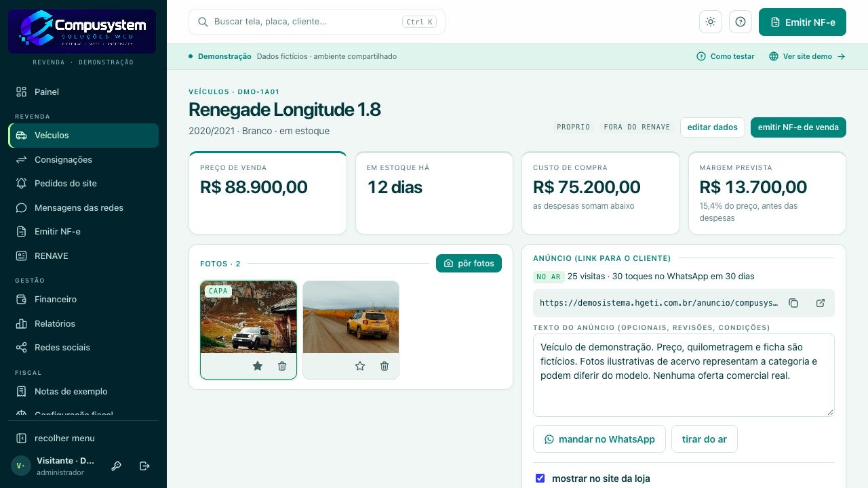
Task: Open Notas de exemplo
Action: tap(83, 391)
